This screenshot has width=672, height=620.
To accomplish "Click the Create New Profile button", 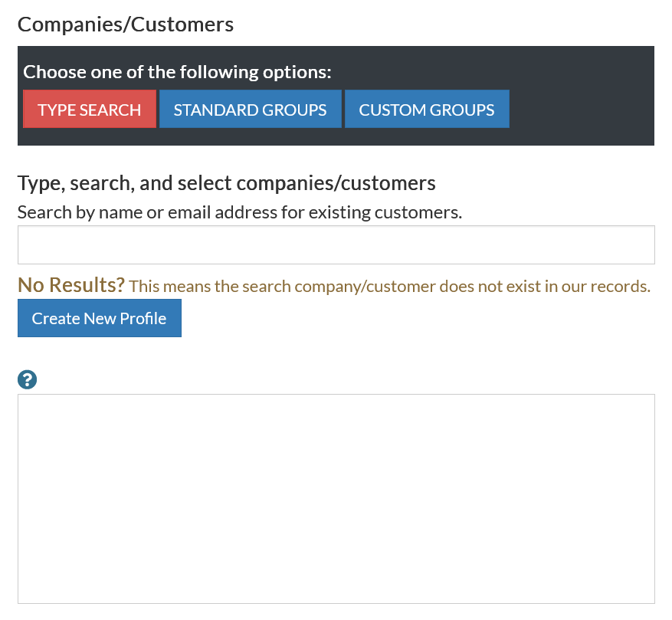I will [99, 319].
